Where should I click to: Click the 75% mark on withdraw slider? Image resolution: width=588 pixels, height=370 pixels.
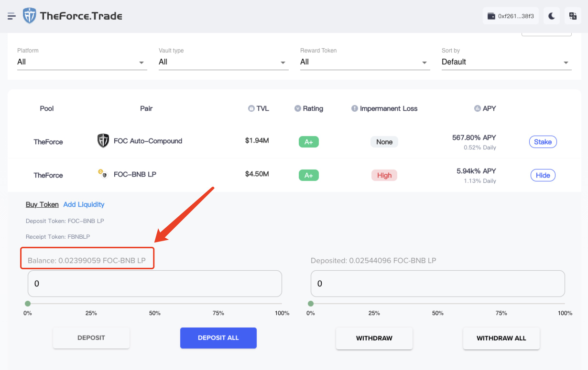click(x=501, y=313)
